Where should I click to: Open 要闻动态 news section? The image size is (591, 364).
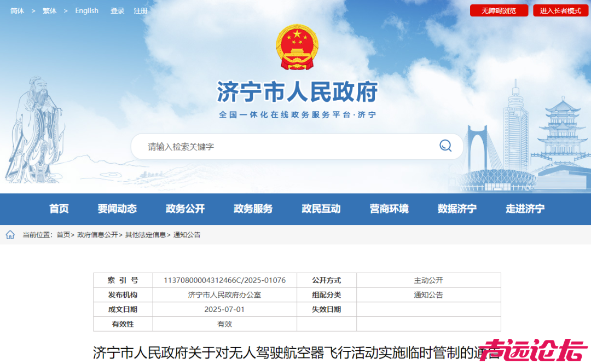[117, 209]
